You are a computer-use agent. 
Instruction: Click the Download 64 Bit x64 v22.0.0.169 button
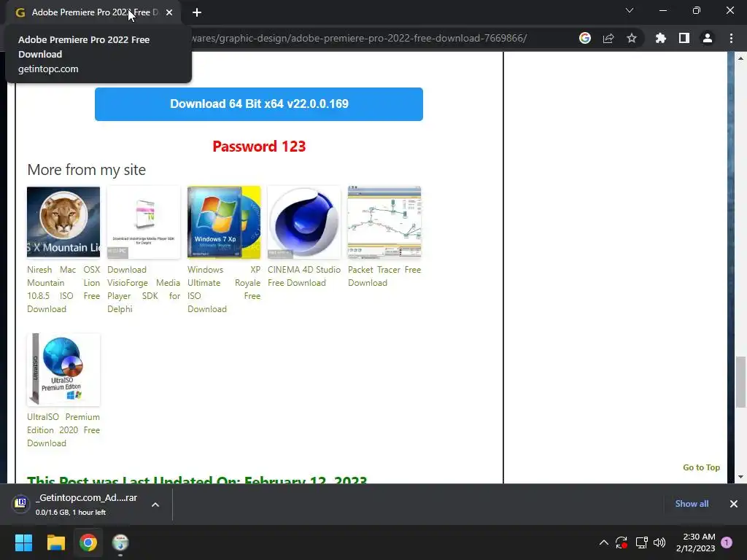(x=259, y=104)
